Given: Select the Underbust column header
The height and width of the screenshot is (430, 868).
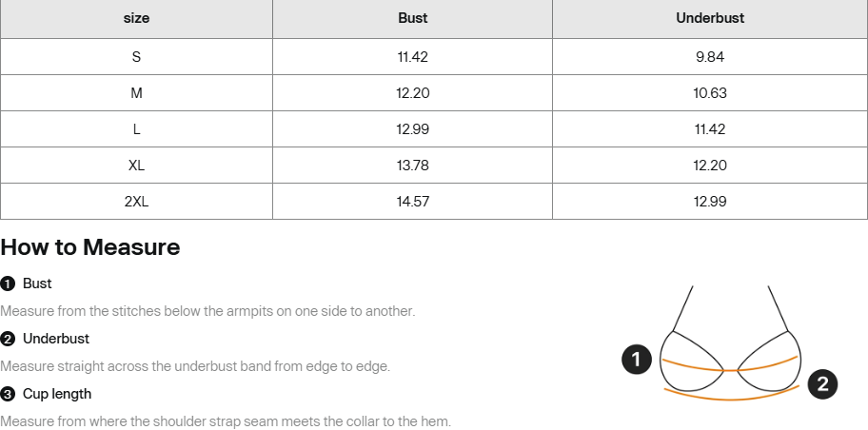Looking at the screenshot, I should click(710, 18).
